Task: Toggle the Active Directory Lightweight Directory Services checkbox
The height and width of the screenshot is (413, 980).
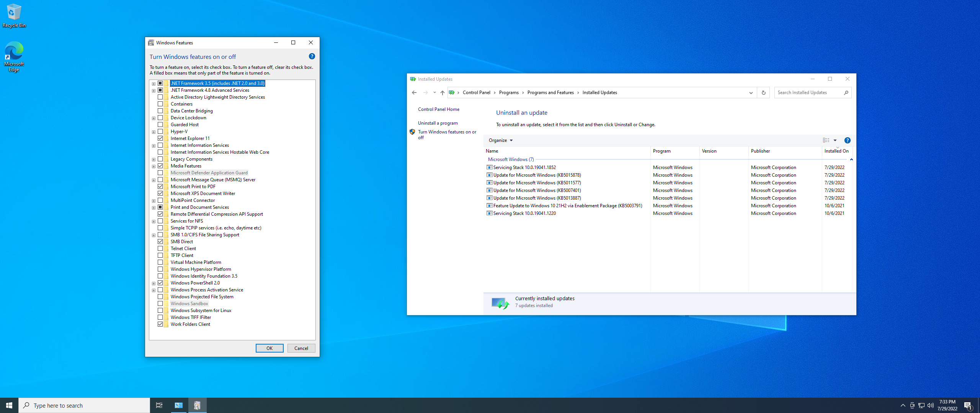Action: tap(160, 97)
